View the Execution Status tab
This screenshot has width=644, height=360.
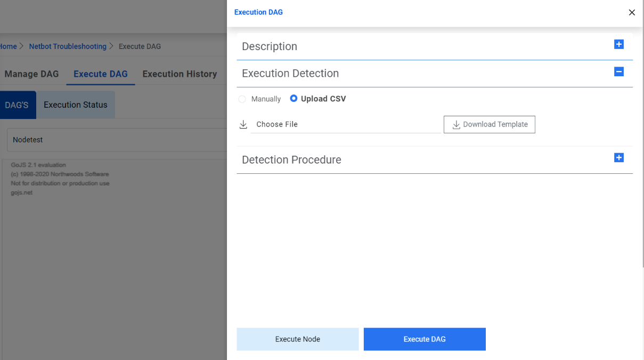[75, 105]
